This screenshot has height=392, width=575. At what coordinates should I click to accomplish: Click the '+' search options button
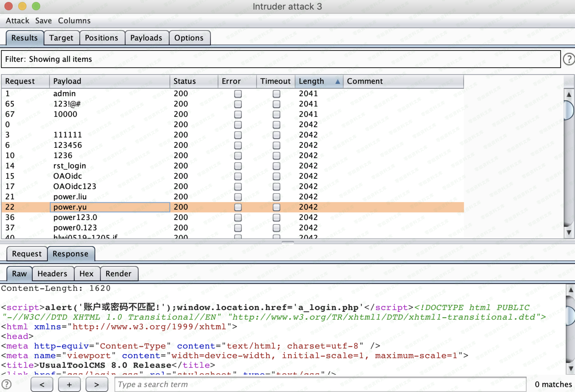[x=69, y=385]
